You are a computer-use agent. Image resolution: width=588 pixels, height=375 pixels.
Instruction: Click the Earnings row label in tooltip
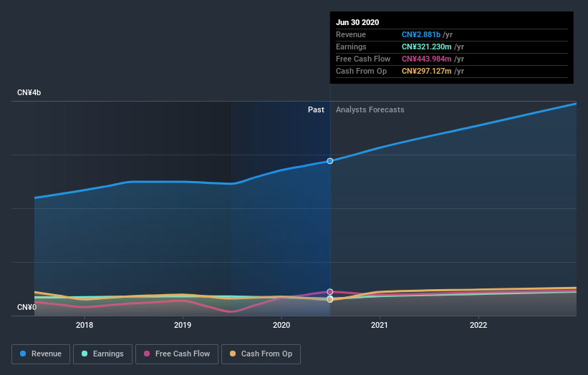pyautogui.click(x=351, y=47)
